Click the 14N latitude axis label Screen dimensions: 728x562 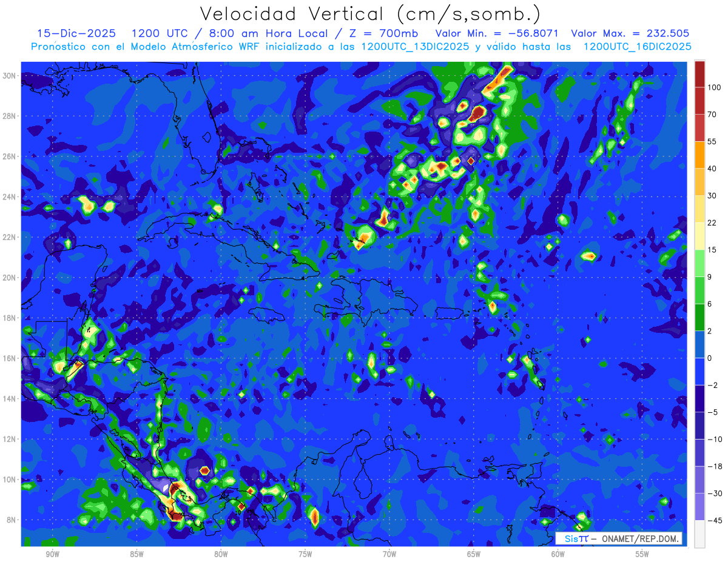click(x=10, y=399)
